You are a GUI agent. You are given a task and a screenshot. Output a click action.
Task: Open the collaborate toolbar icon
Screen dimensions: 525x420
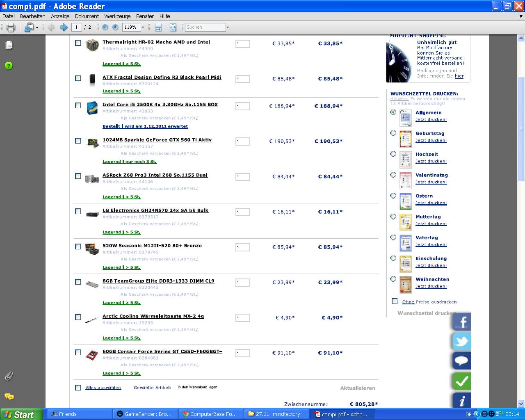pos(29,27)
